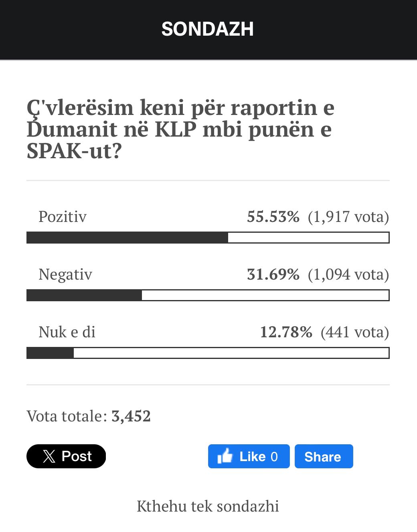The width and height of the screenshot is (417, 532).
Task: Click the 12.78% percentage value
Action: (286, 332)
